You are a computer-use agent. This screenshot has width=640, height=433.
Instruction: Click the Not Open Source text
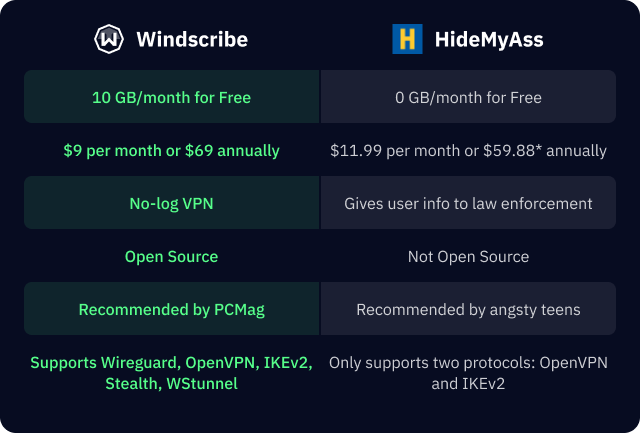click(468, 257)
